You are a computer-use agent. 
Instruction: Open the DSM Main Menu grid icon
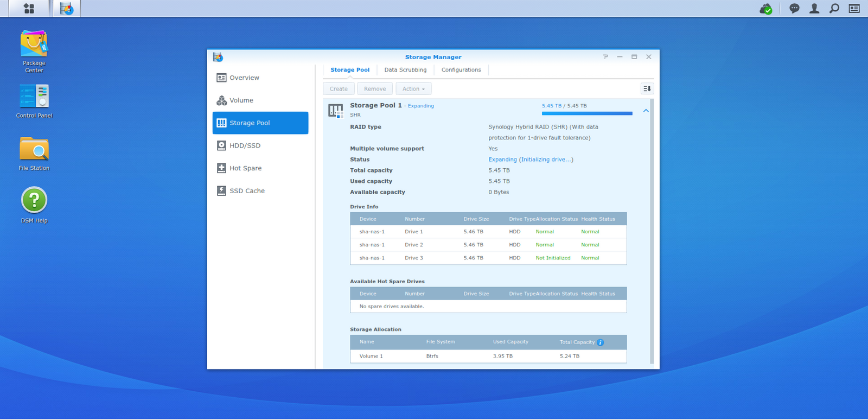29,9
